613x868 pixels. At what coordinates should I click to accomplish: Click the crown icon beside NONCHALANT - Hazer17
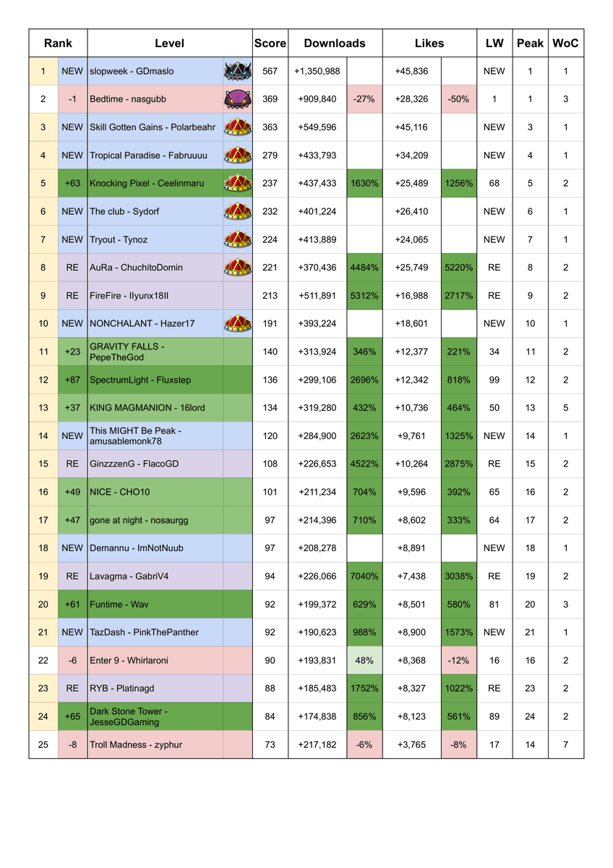[x=238, y=323]
